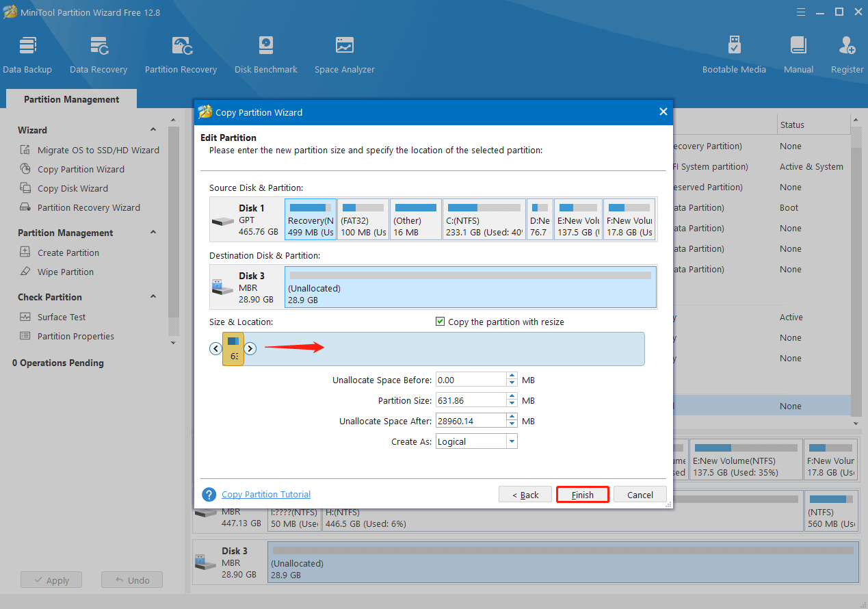Select the Unallocated 28.9 GB destination partition

point(471,287)
